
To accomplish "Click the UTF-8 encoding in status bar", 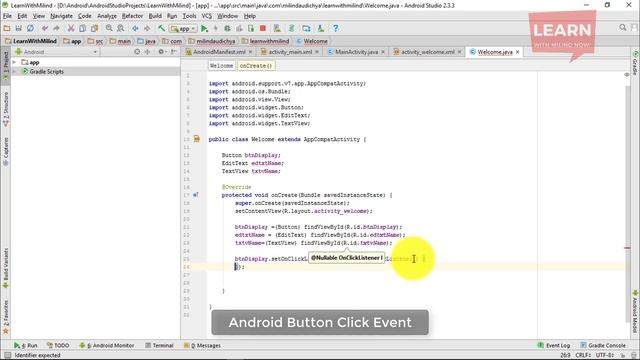I will 604,355.
